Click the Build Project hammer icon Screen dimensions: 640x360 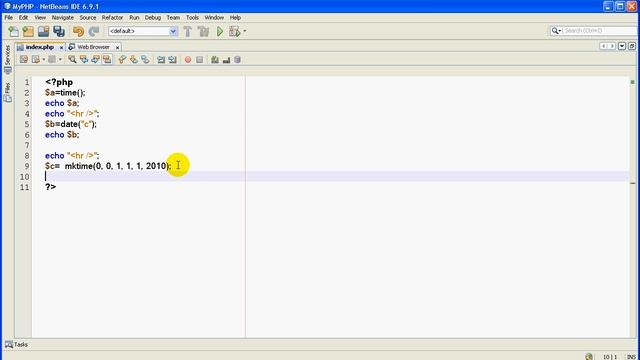click(187, 31)
